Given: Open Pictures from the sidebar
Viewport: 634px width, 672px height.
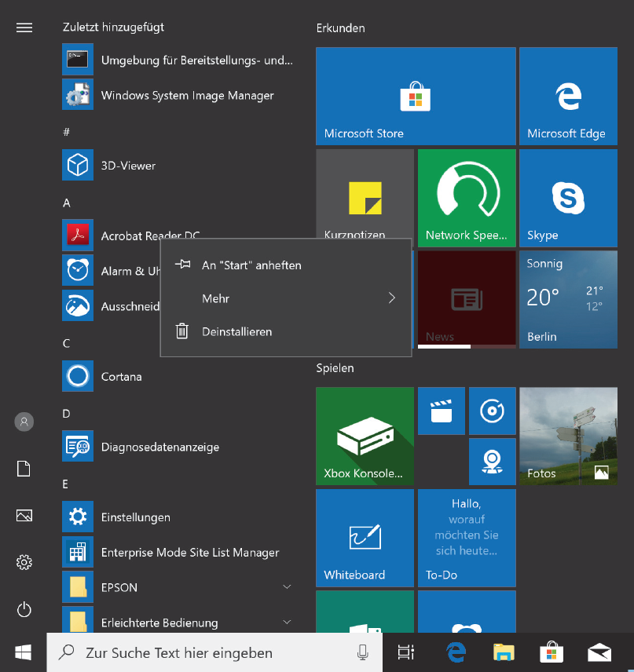Looking at the screenshot, I should click(24, 516).
